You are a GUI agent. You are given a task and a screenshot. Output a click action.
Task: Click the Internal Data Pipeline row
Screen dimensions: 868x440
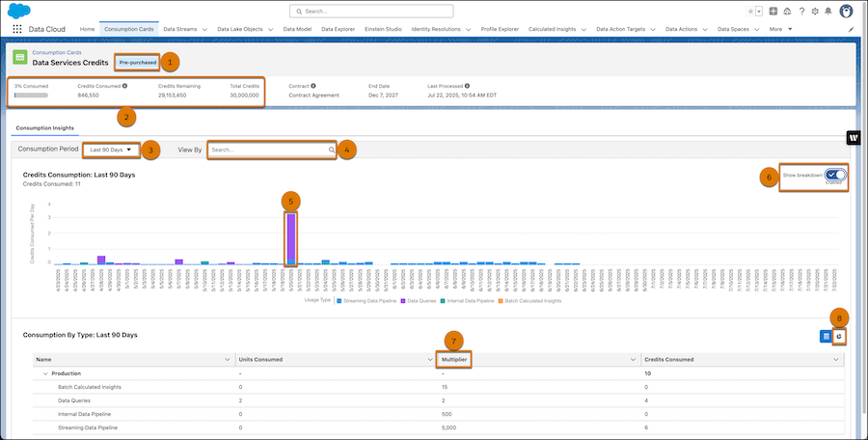439,414
